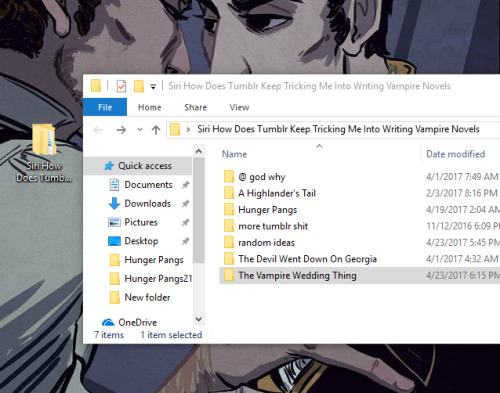Open the recent locations dropdown chevron

pos(140,130)
